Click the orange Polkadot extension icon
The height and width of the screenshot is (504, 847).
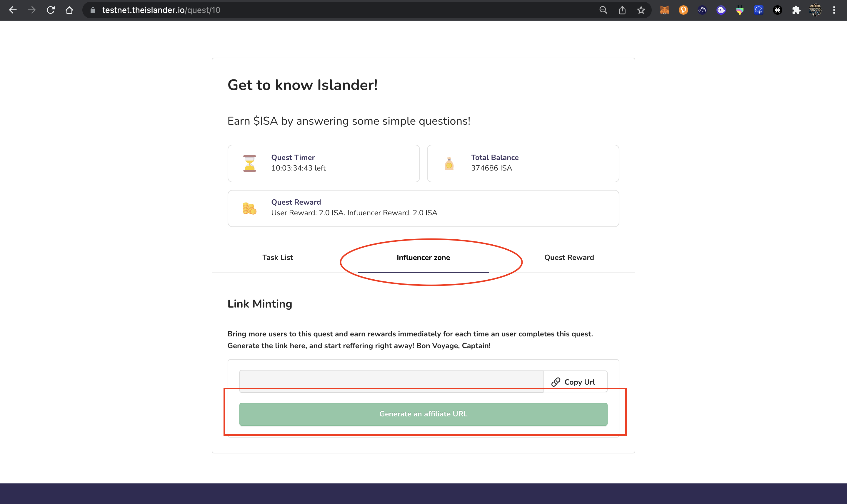click(x=683, y=10)
